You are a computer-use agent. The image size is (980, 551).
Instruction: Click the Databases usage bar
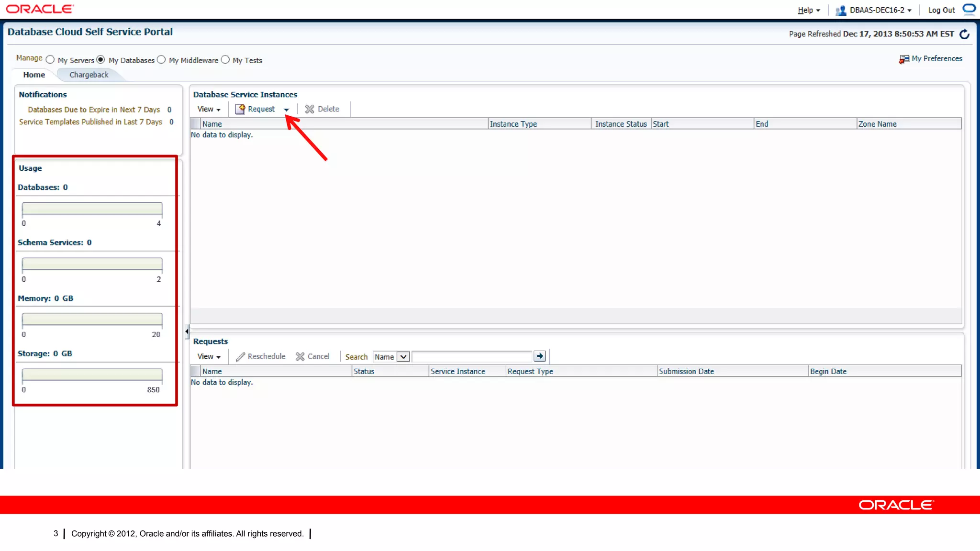(x=92, y=208)
